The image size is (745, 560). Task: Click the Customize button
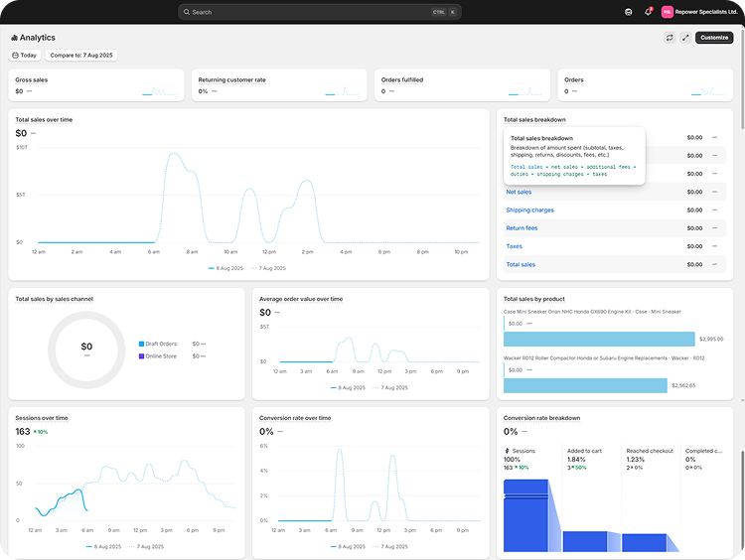(714, 38)
